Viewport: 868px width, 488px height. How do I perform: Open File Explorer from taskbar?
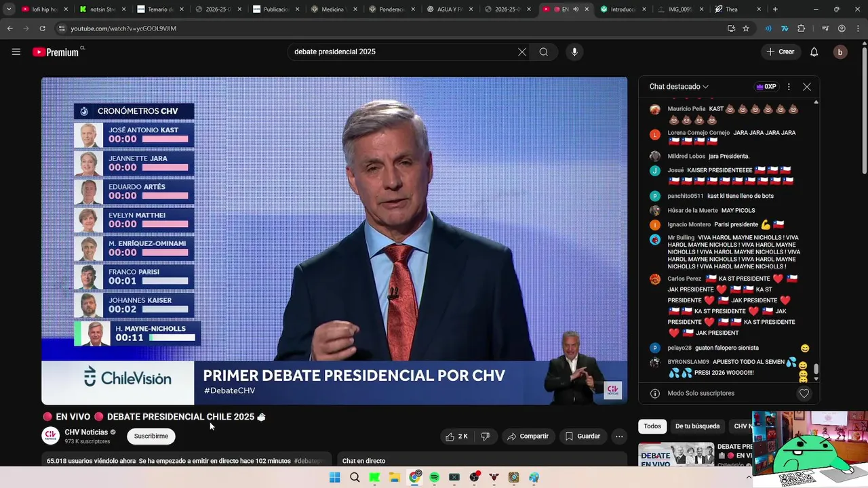[x=395, y=477]
